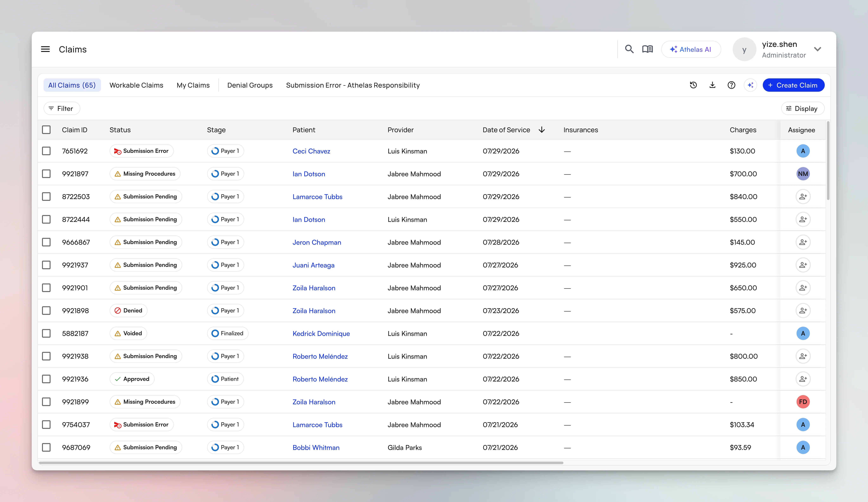Click the Create Claim button

click(793, 85)
